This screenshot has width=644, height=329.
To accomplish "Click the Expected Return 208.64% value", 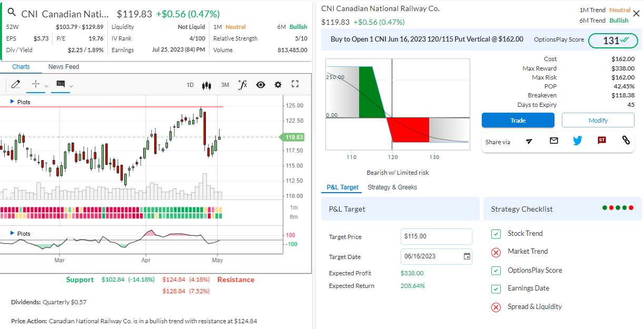I will tap(413, 286).
